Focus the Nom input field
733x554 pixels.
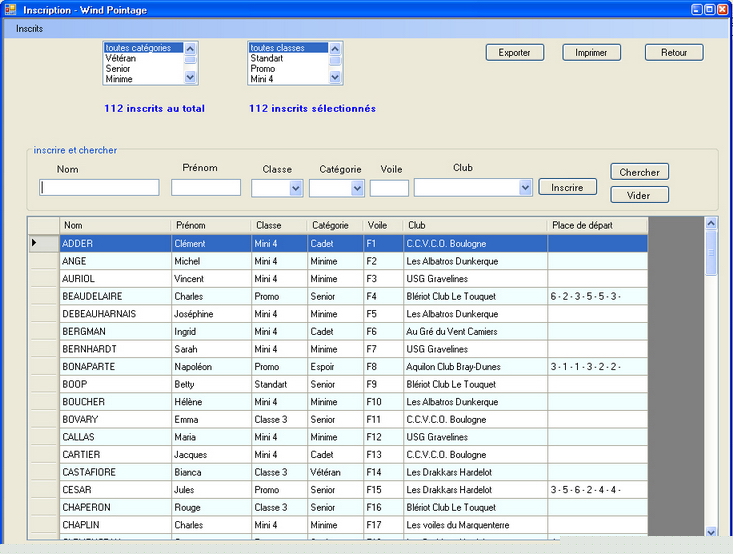click(99, 188)
